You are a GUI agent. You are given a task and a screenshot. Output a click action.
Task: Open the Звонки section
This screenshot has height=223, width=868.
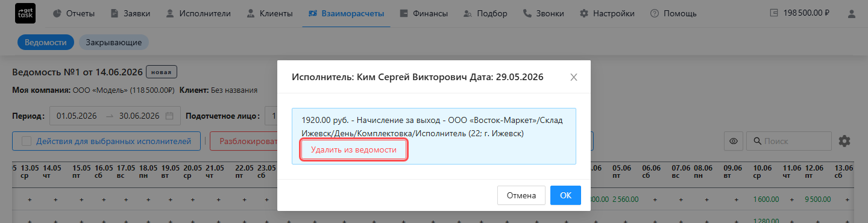pos(544,13)
